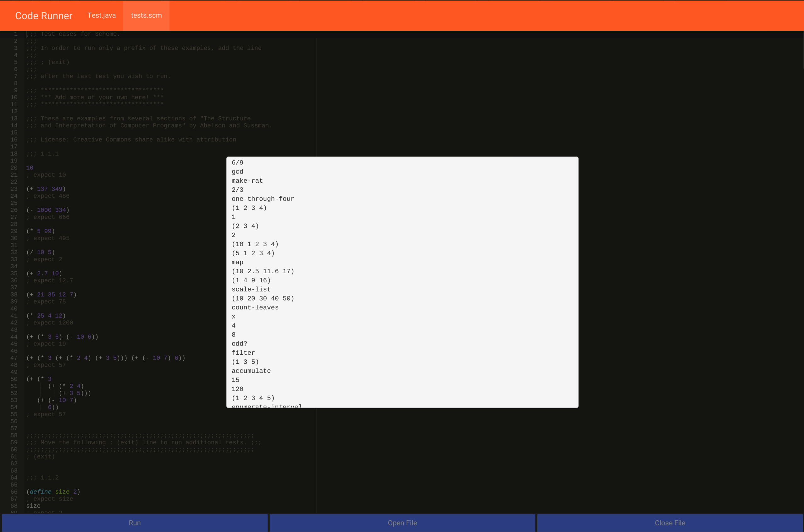
Task: Click line number 20 in gutter
Action: [x=14, y=168]
